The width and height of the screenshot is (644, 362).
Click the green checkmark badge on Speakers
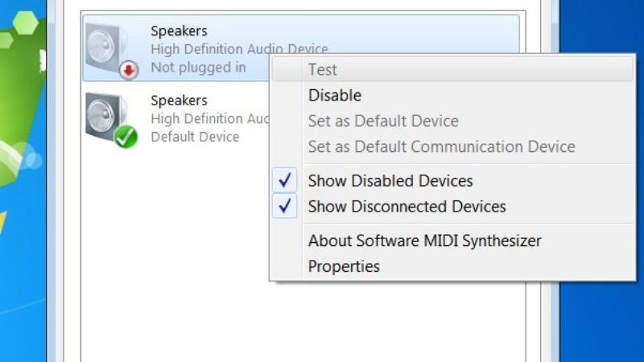click(x=126, y=137)
